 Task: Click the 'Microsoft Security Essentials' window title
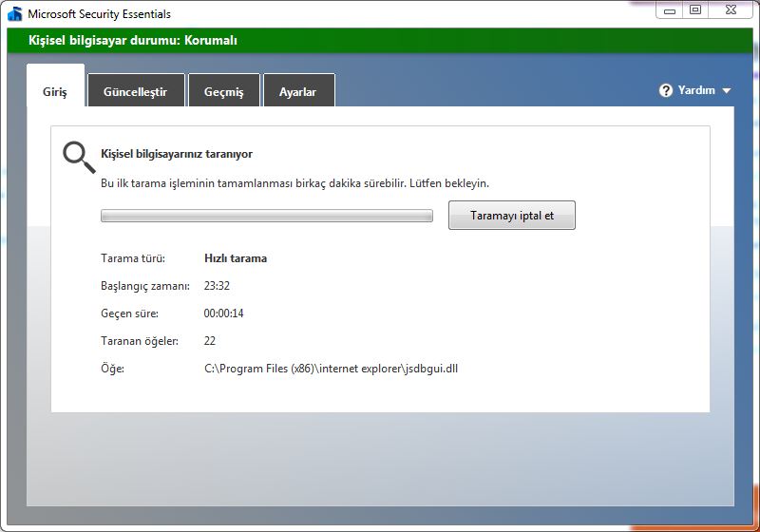pyautogui.click(x=100, y=14)
